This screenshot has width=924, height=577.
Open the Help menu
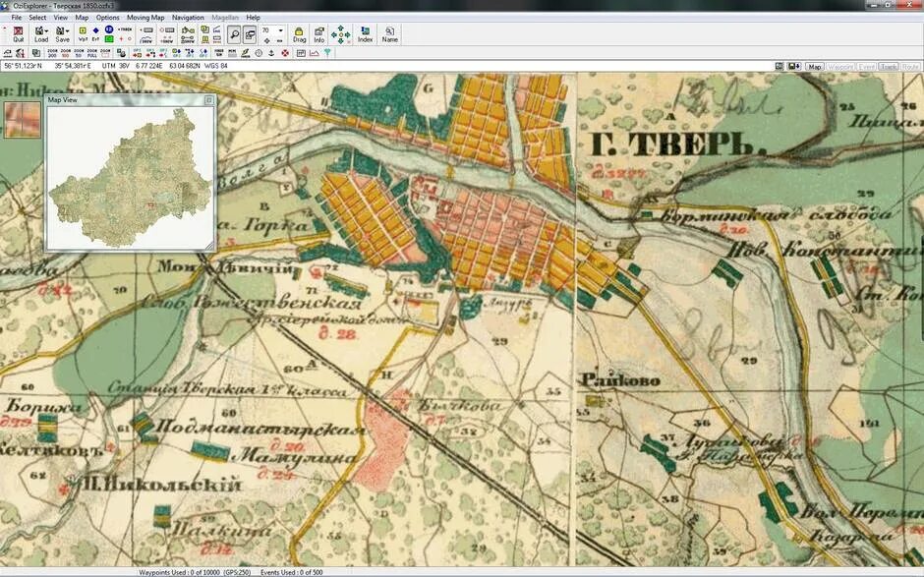pos(253,18)
